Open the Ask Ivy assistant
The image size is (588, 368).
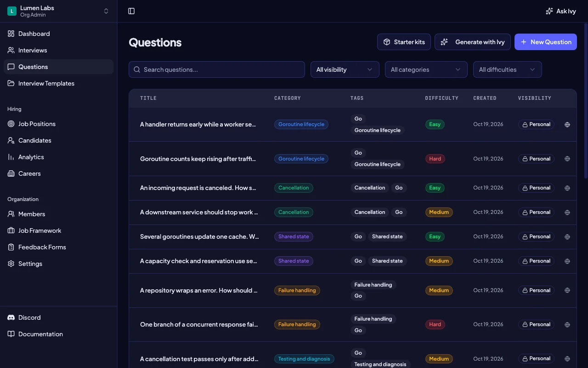pyautogui.click(x=560, y=11)
